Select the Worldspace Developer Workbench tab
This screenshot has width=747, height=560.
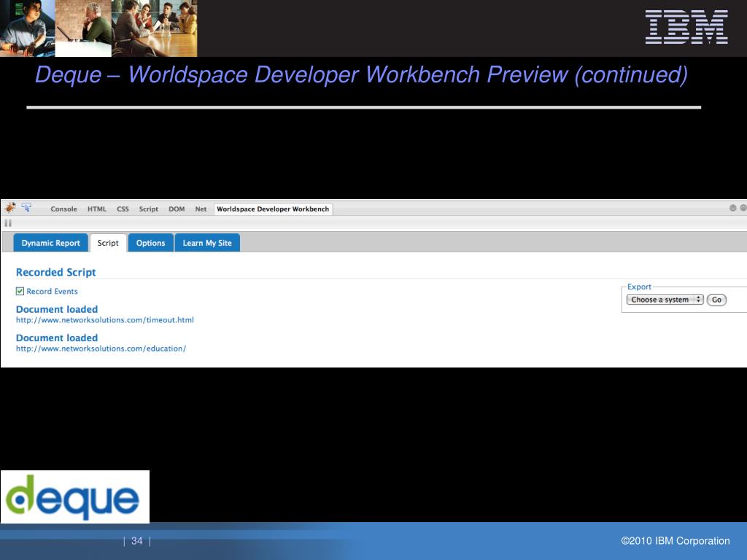click(273, 209)
